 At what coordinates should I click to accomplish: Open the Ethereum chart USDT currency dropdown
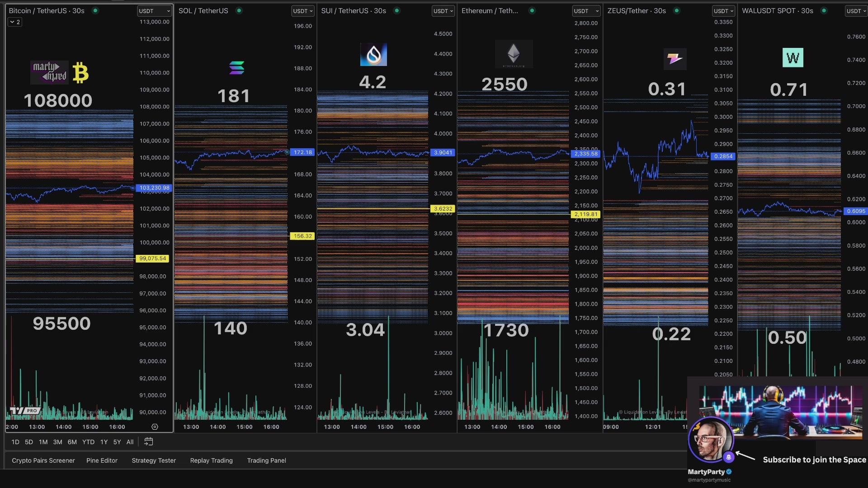point(586,11)
